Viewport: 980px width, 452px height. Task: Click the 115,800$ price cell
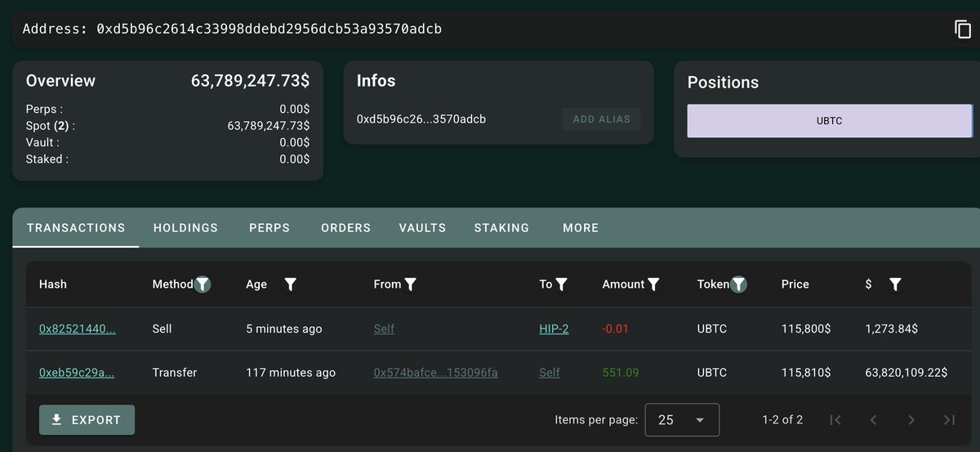(806, 329)
